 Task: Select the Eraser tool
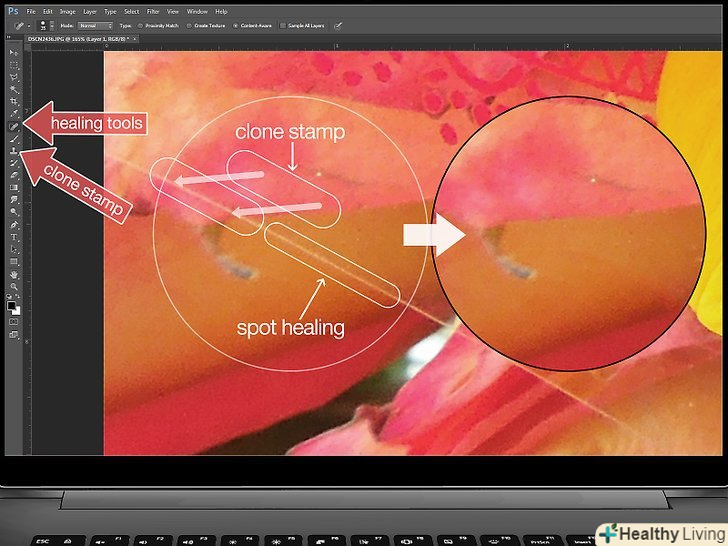pos(13,176)
